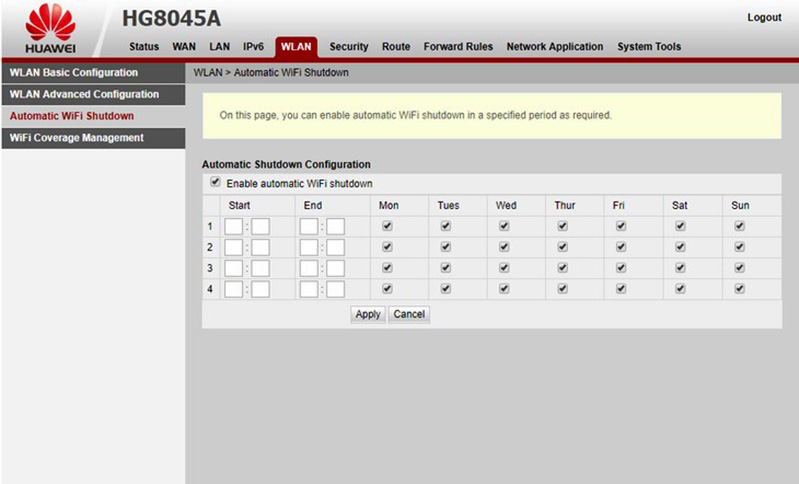Viewport: 799px width, 484px height.
Task: Uncheck Sunday checkbox in row 4
Action: coord(739,288)
